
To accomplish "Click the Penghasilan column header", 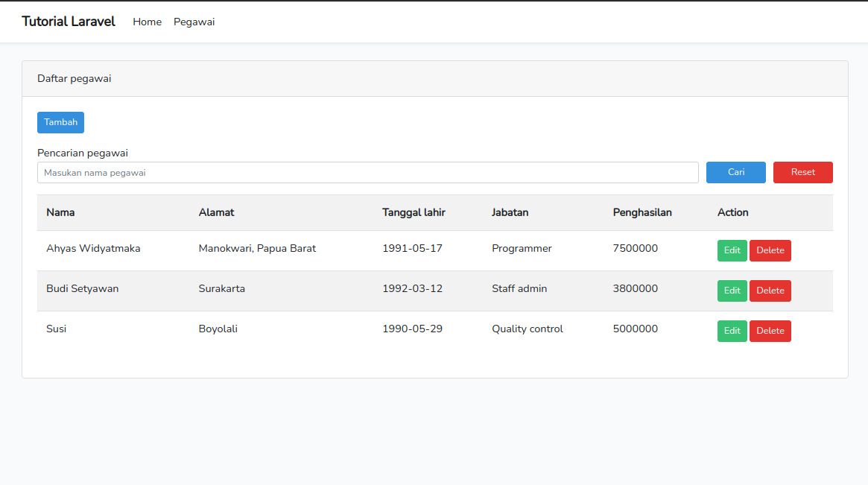I will tap(642, 212).
